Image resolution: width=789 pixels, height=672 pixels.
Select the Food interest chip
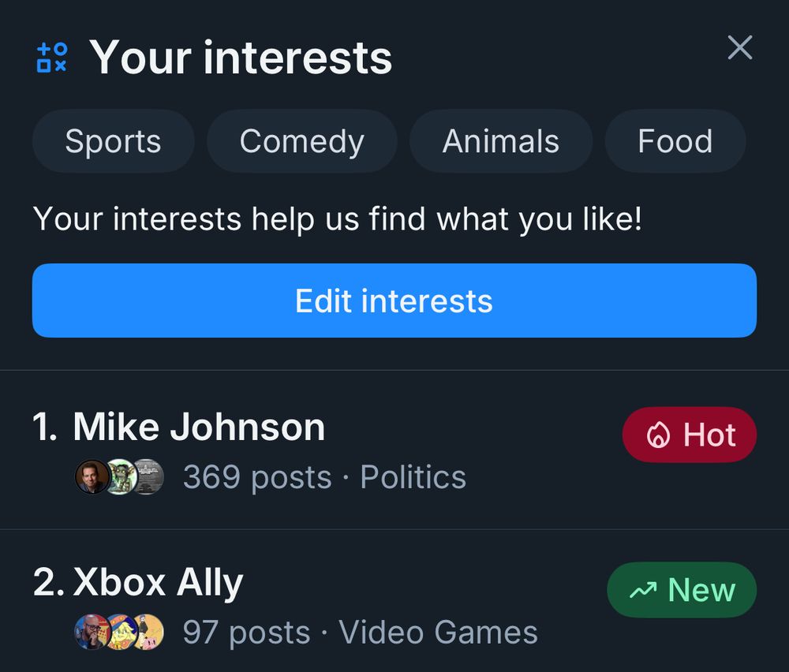(675, 141)
